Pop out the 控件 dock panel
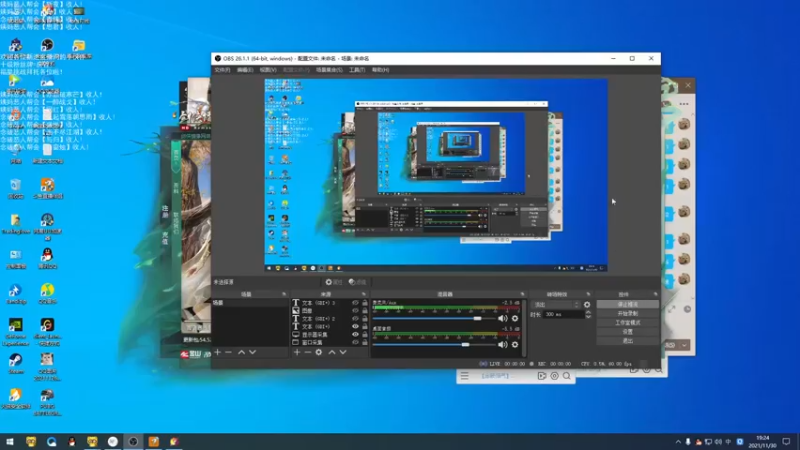Screen dimensions: 800x450 656,294
